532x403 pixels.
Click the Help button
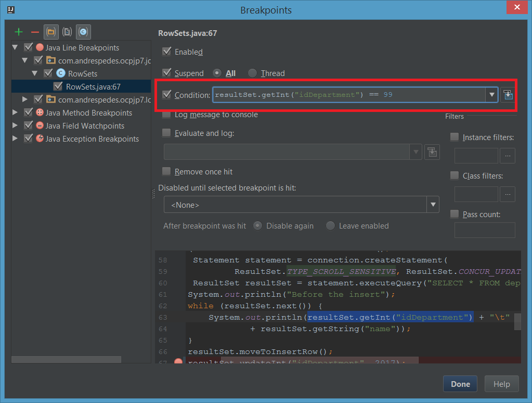501,384
